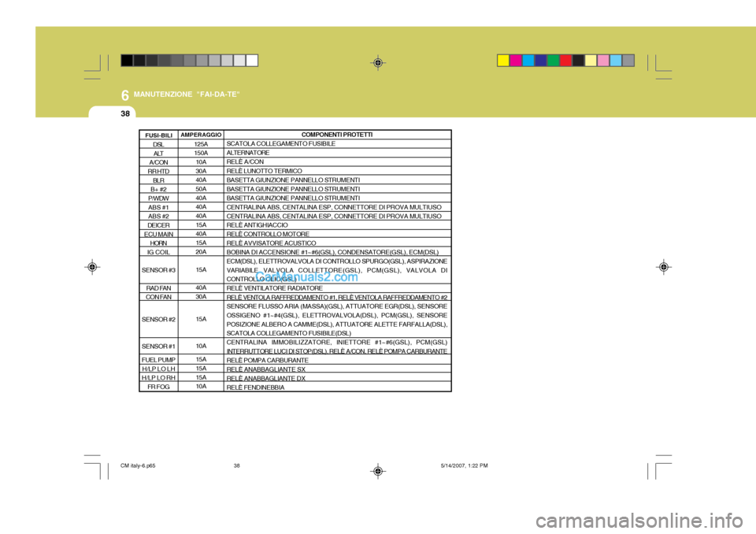
Task: Click 'RELÈ ANABBAGLIANTE DX' description
Action: 266,378
